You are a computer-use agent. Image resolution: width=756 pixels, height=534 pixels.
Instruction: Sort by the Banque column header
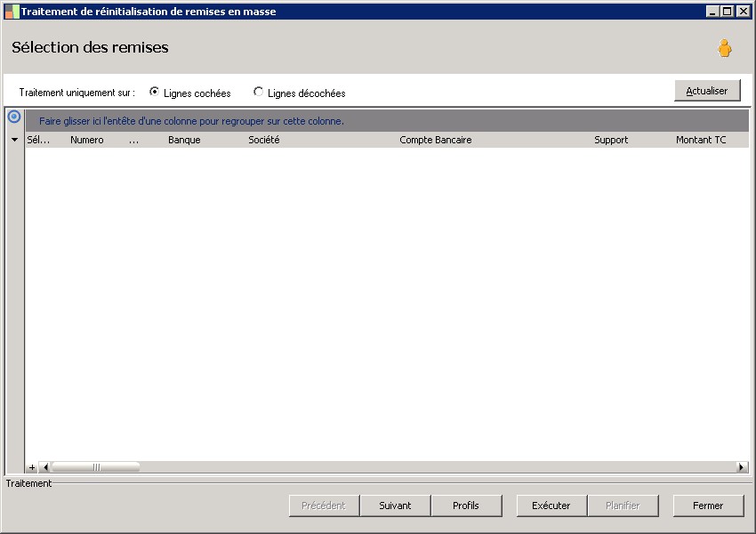pos(184,140)
